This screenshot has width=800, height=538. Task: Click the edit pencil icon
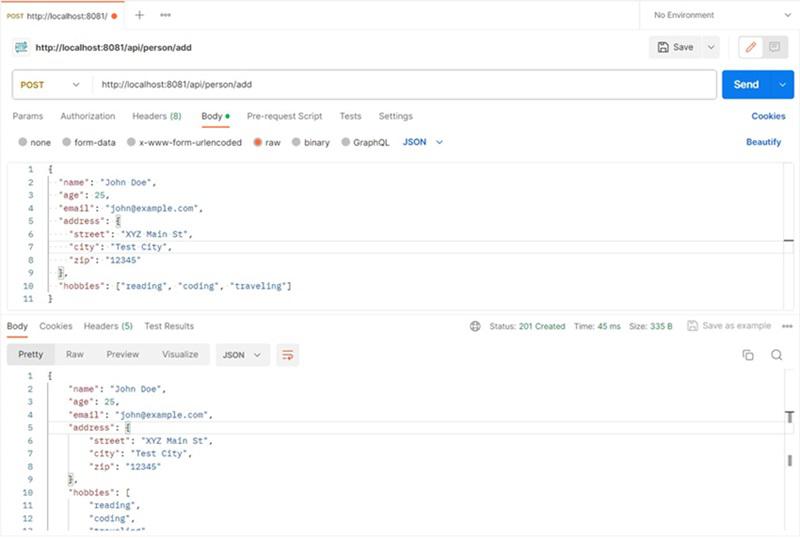[x=750, y=47]
